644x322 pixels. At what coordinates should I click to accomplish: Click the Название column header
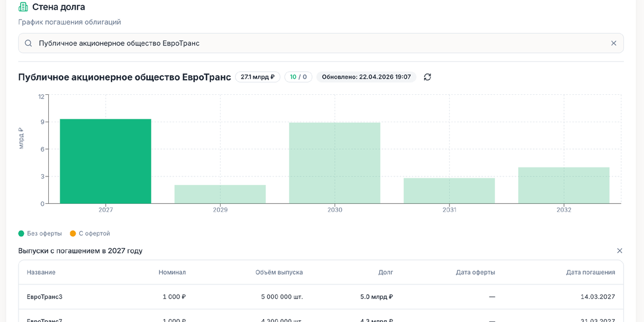[x=41, y=273]
